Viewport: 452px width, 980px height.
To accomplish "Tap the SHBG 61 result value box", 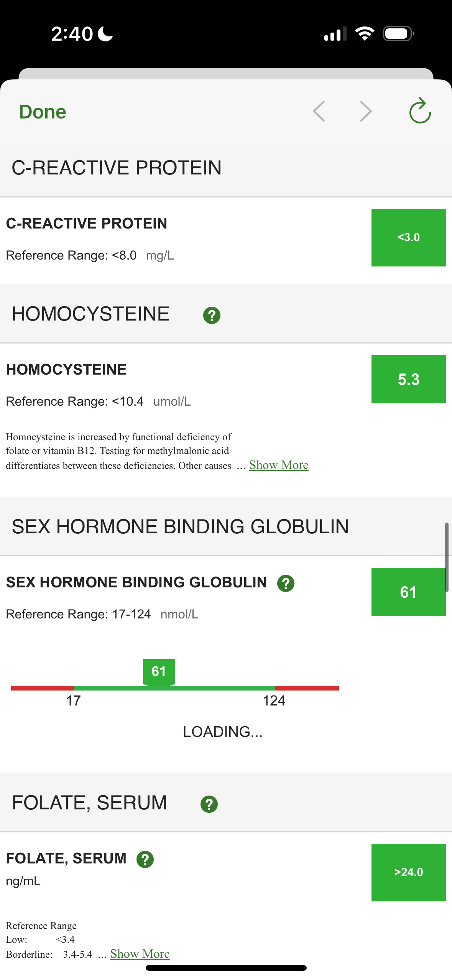I will (408, 592).
